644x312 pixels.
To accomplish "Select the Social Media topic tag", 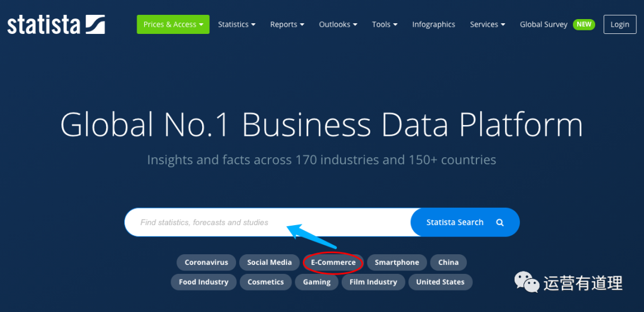I will click(x=270, y=263).
